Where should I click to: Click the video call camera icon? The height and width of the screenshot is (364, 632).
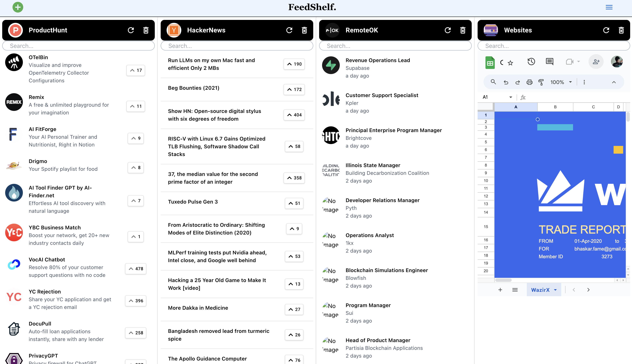[x=570, y=62]
